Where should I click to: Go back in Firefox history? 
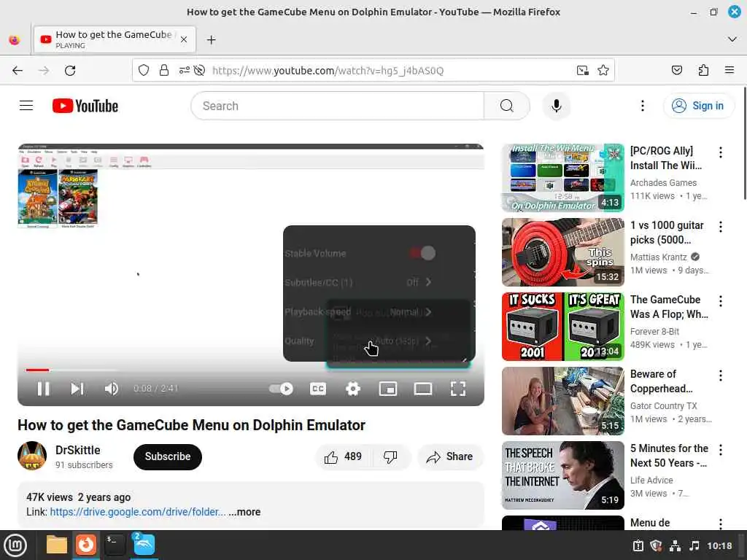(x=18, y=71)
